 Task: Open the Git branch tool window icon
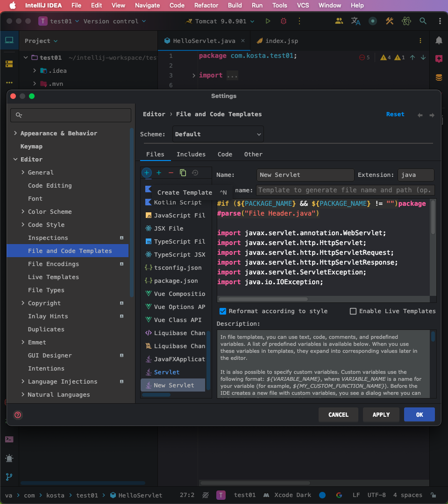(9, 477)
